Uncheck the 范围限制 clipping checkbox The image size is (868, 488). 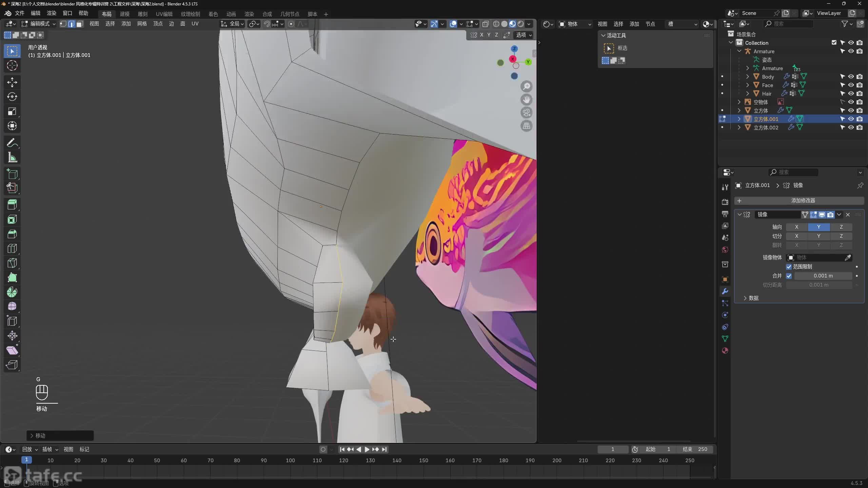coord(789,267)
